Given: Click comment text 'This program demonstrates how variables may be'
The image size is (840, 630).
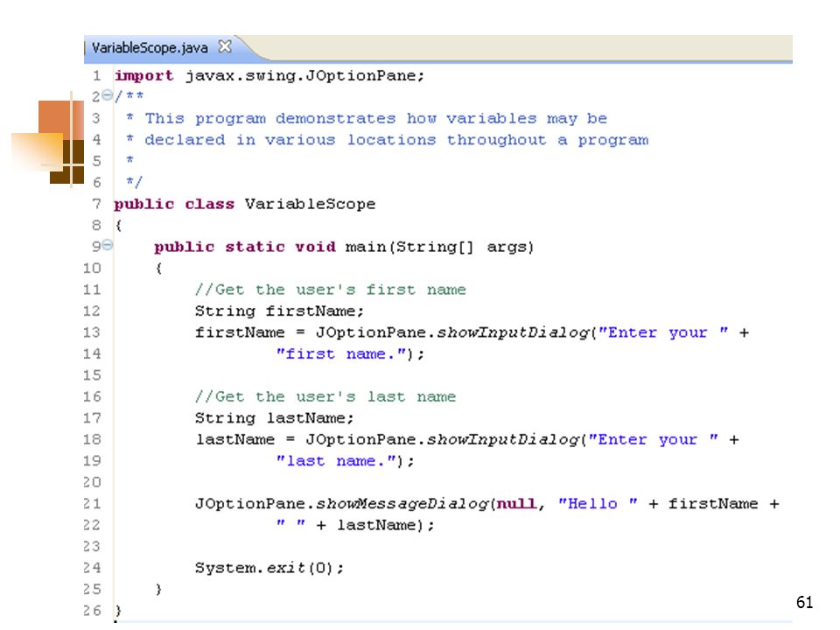Looking at the screenshot, I should [376, 118].
